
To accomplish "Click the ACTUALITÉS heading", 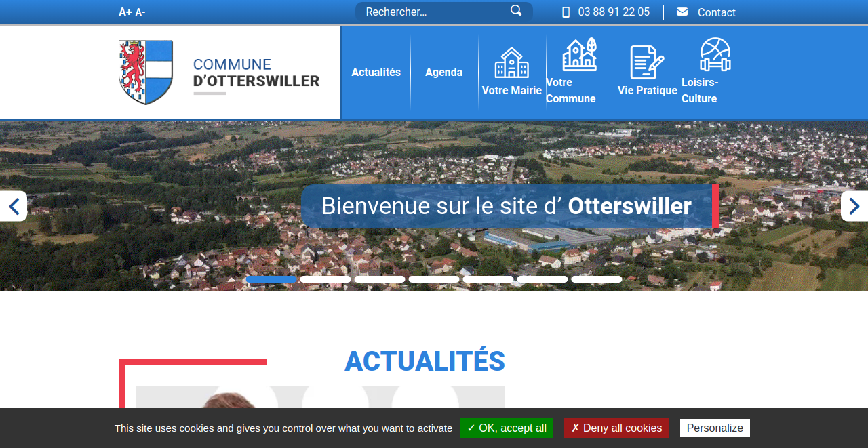I will (425, 361).
